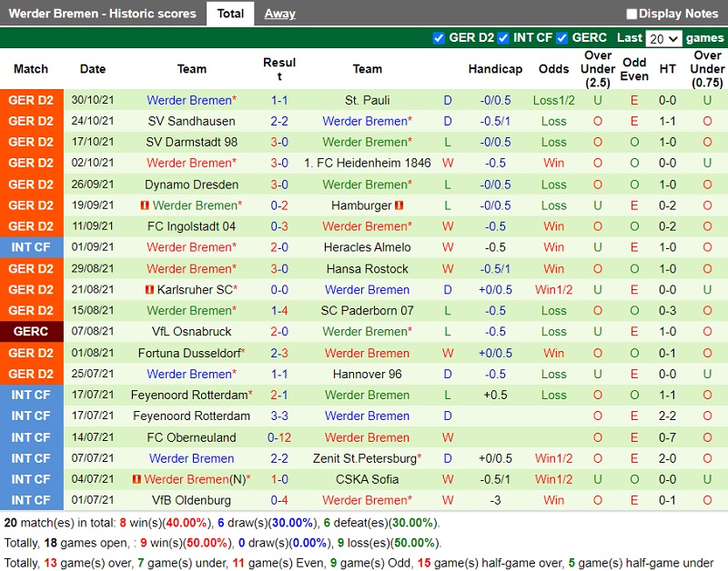The height and width of the screenshot is (571, 728).
Task: Click red card icon beside Werder Bremen(N)
Action: pos(136,479)
